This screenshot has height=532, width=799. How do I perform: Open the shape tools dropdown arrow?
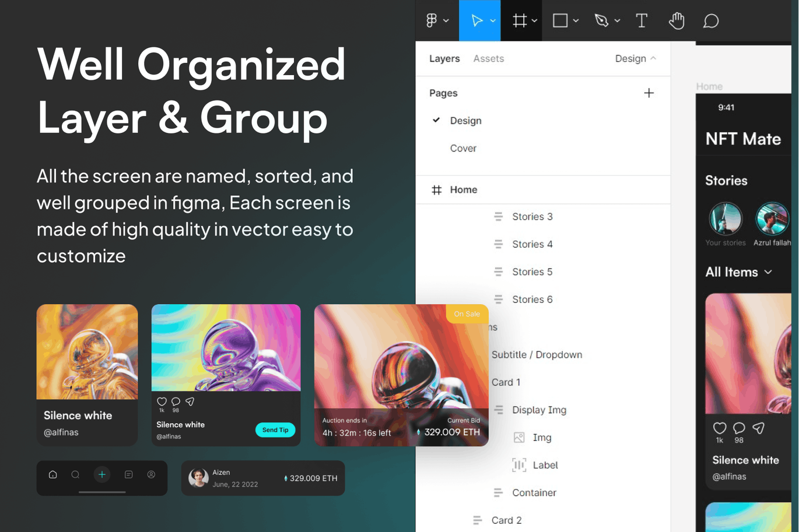[576, 21]
